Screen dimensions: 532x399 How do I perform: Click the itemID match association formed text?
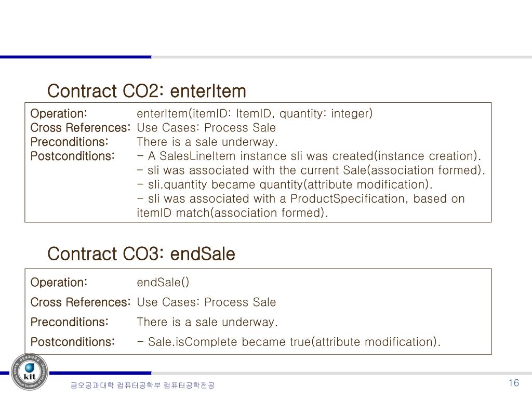tap(232, 213)
